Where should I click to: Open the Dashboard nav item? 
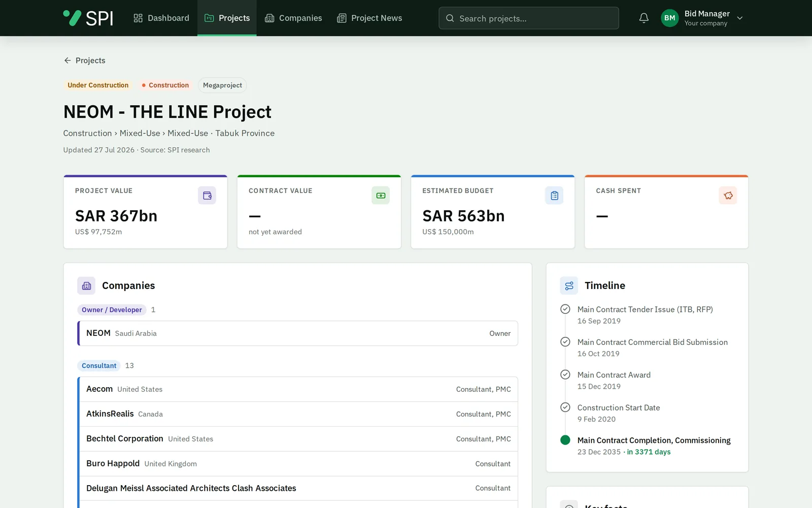point(161,18)
